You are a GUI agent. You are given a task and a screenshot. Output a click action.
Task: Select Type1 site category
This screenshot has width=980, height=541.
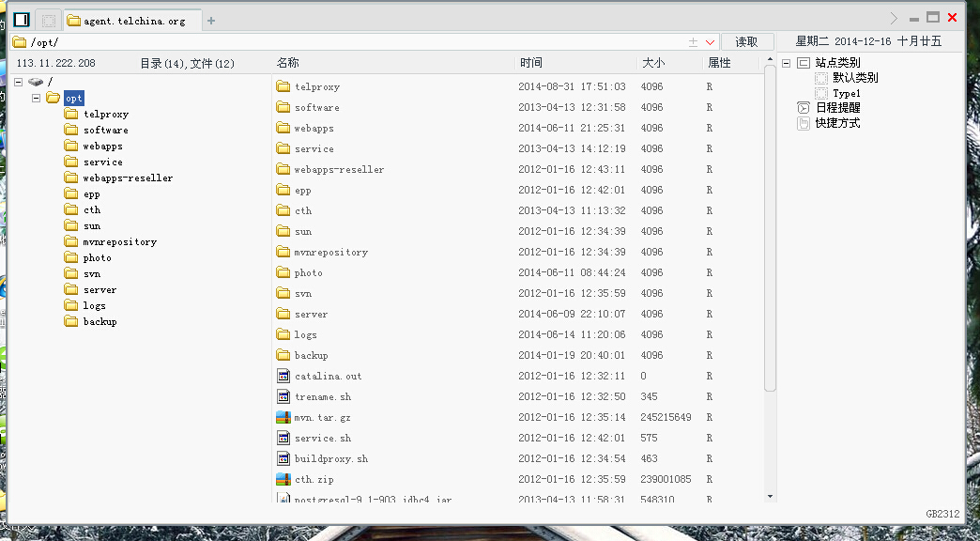tap(847, 93)
